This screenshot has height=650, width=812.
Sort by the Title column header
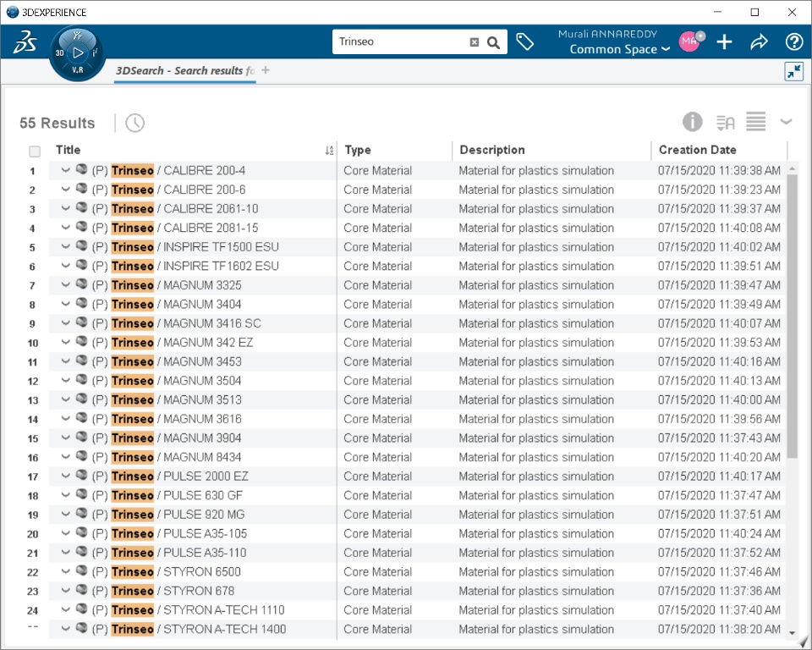click(68, 150)
